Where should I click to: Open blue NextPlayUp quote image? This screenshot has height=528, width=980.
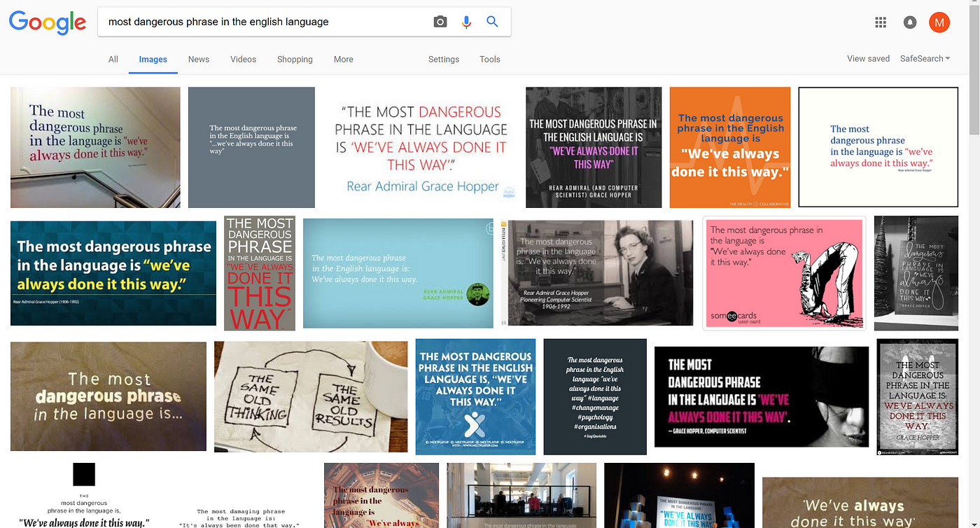(x=475, y=396)
